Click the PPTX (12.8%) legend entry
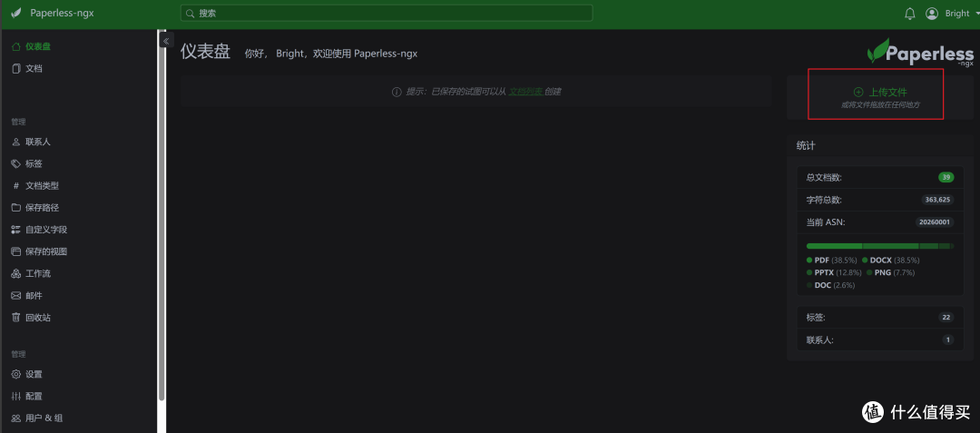The image size is (980, 433). coord(835,272)
